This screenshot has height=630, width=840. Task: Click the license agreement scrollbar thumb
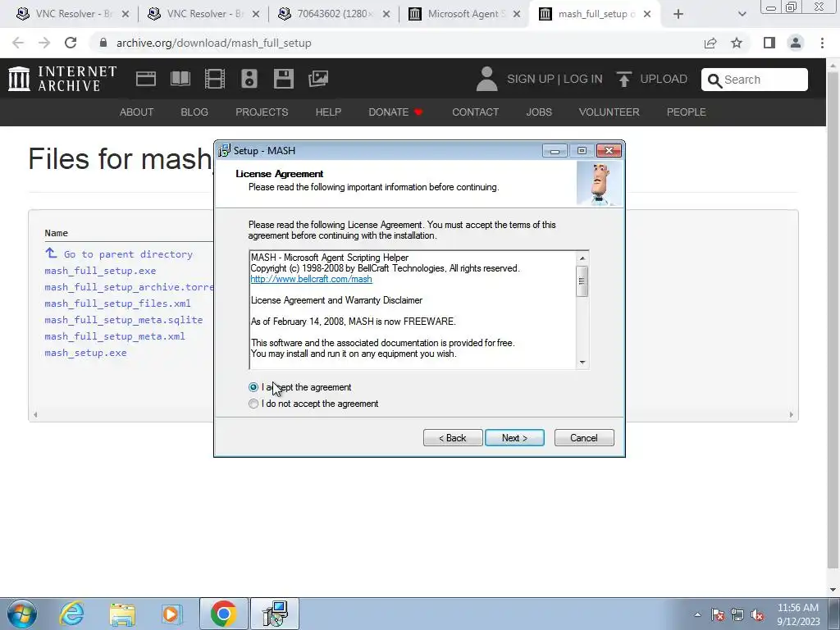click(582, 281)
